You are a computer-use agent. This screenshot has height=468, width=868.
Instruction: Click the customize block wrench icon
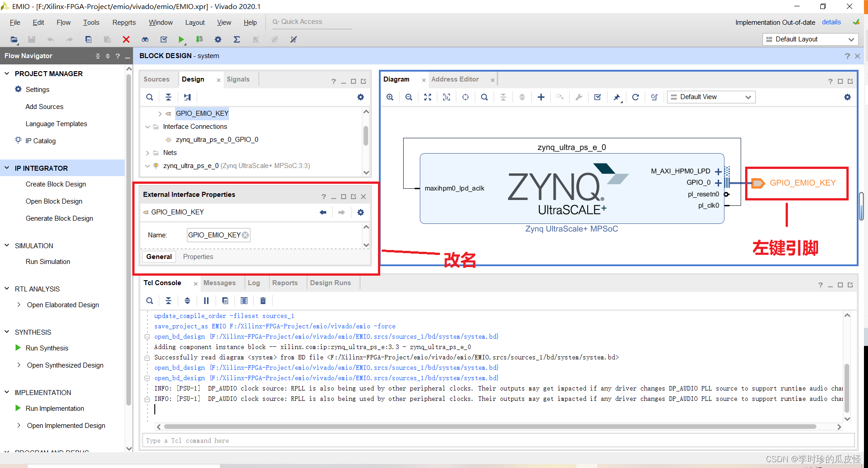[x=579, y=97]
